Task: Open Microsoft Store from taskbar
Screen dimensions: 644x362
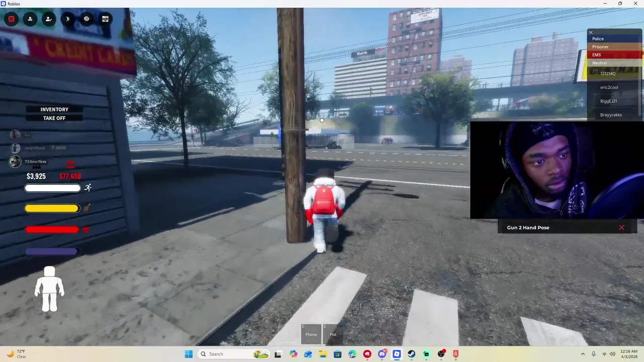Action: (338, 354)
